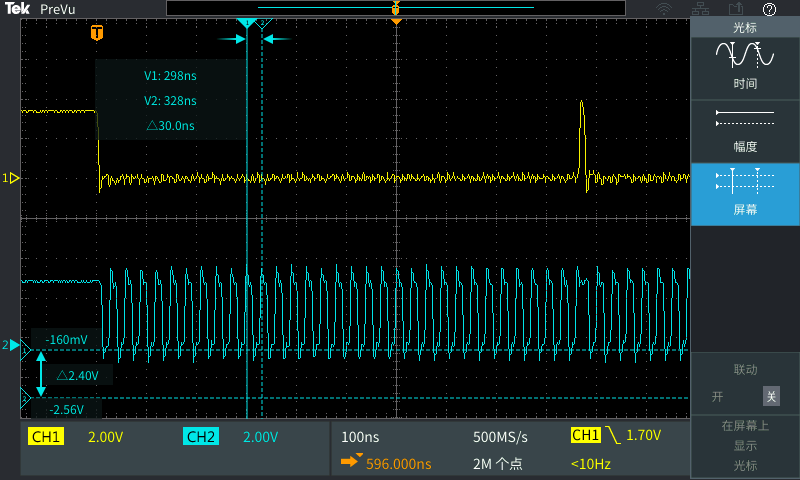Select the 时间 (time) cursor mode
The height and width of the screenshot is (480, 800).
click(745, 65)
